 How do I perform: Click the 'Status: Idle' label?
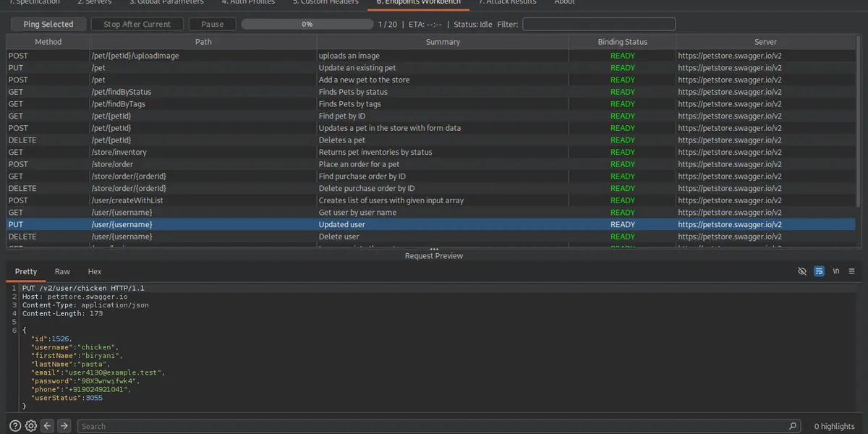tap(473, 24)
